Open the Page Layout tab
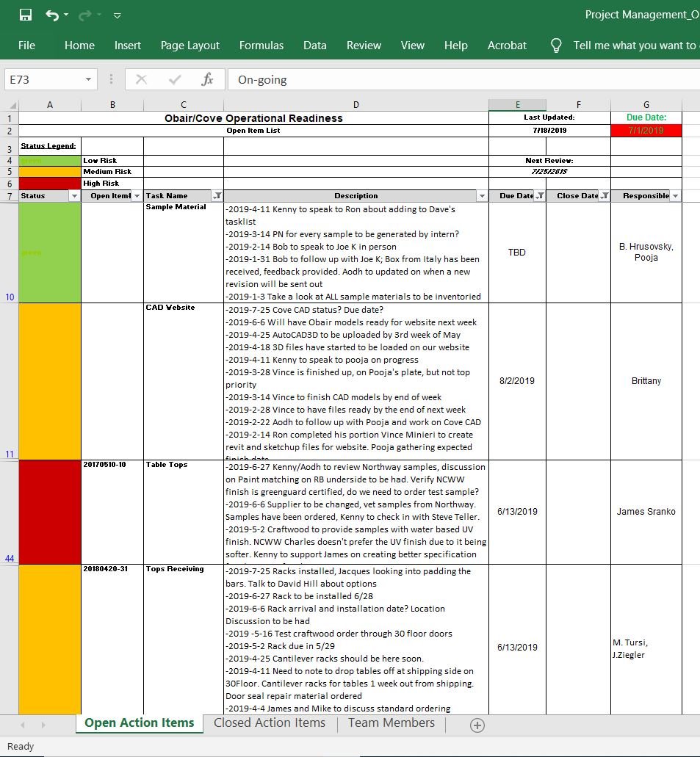700x757 pixels. (190, 46)
